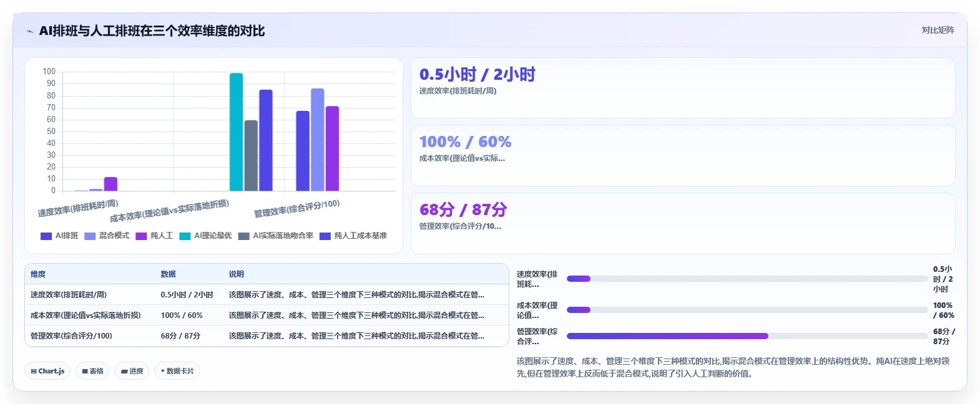The width and height of the screenshot is (980, 404).
Task: Select the 68分 / 87分 stat card
Action: [683, 223]
